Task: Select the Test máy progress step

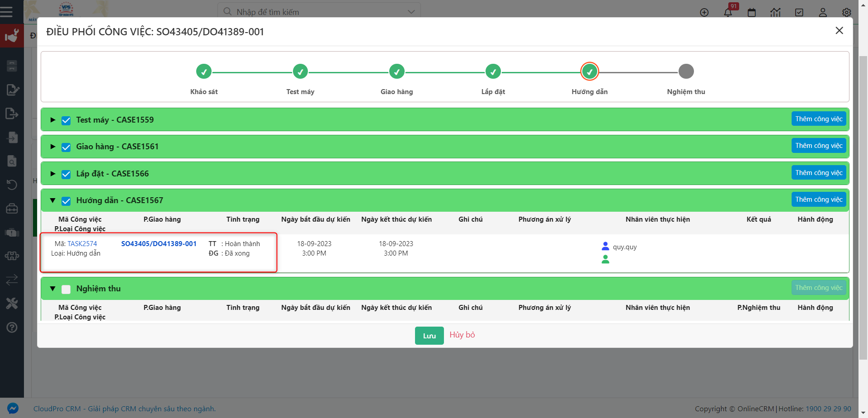Action: [x=300, y=71]
